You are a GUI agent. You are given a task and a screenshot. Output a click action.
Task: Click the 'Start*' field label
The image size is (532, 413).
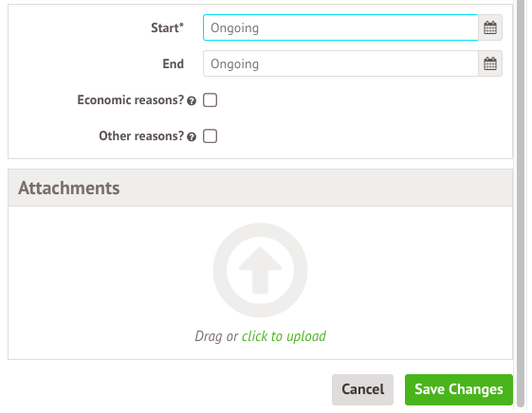click(x=167, y=27)
